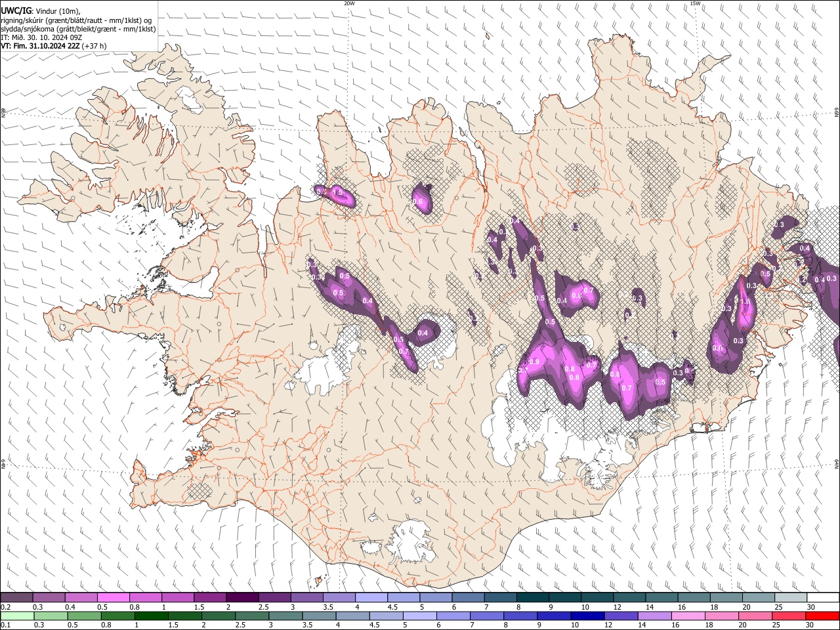Pick the pale grey 25 swatch, upper legend

pos(791,597)
